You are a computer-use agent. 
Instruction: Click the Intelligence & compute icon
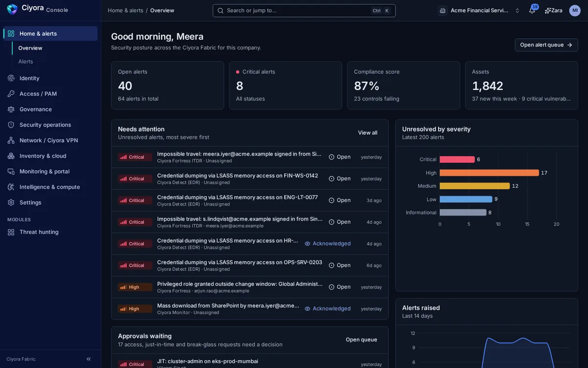pyautogui.click(x=11, y=187)
